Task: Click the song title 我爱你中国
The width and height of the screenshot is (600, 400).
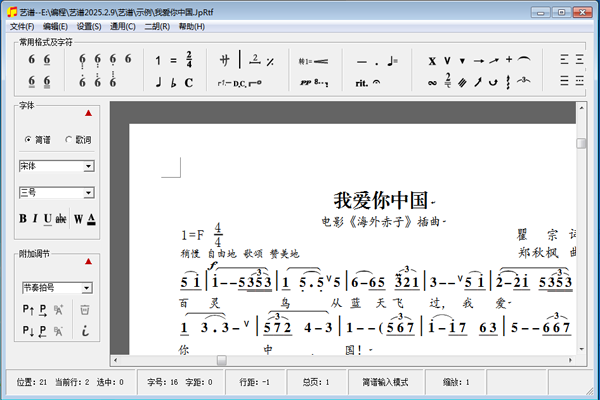Action: tap(381, 200)
